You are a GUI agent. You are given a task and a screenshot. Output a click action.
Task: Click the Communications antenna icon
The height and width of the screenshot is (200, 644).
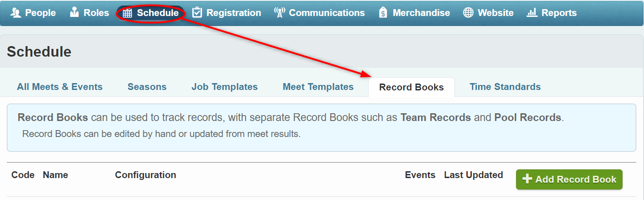coord(280,13)
